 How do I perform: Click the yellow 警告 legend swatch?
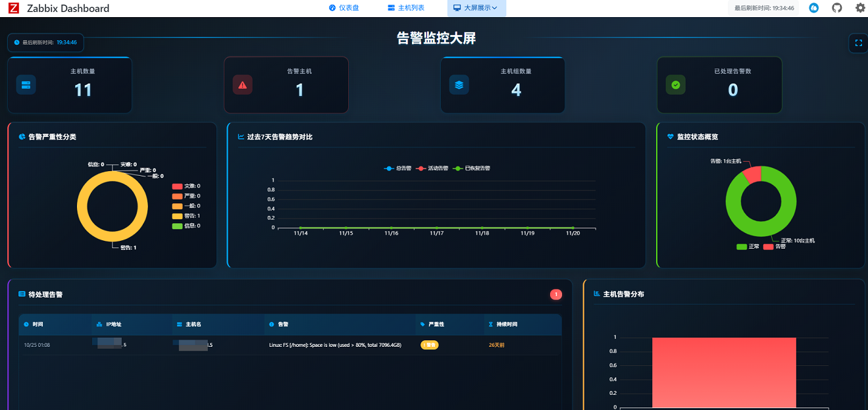(177, 216)
